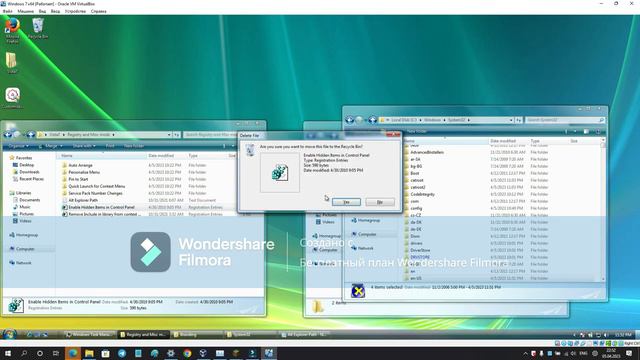
Task: Go forward in Registry and Misc mods window
Action: tap(18, 134)
